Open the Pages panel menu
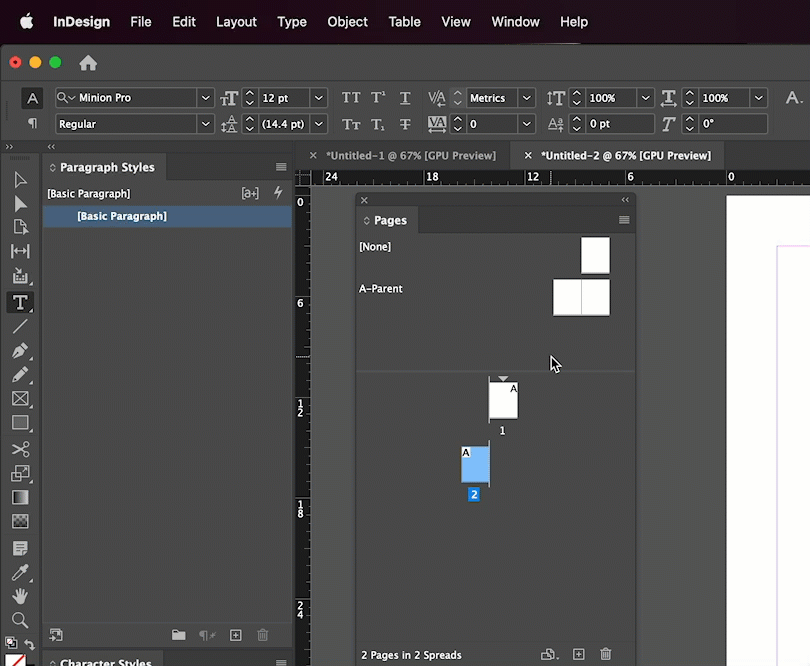Image resolution: width=810 pixels, height=666 pixels. tap(624, 220)
